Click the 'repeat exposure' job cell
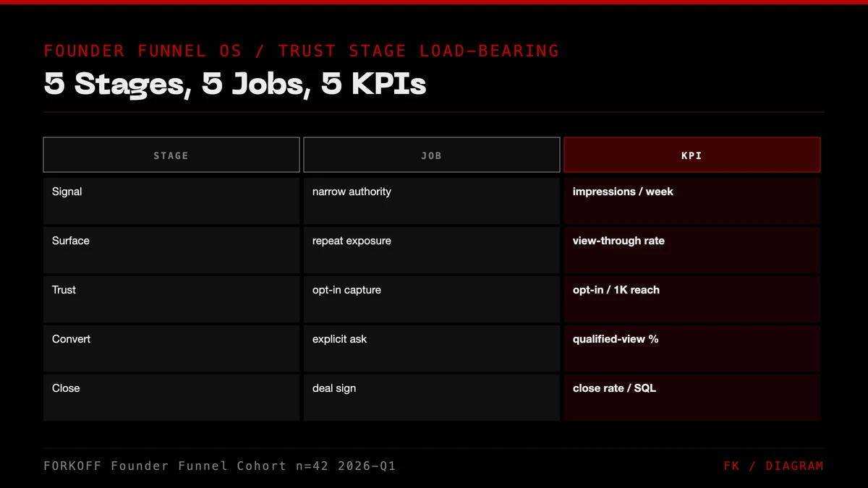The width and height of the screenshot is (868, 488). [432, 250]
